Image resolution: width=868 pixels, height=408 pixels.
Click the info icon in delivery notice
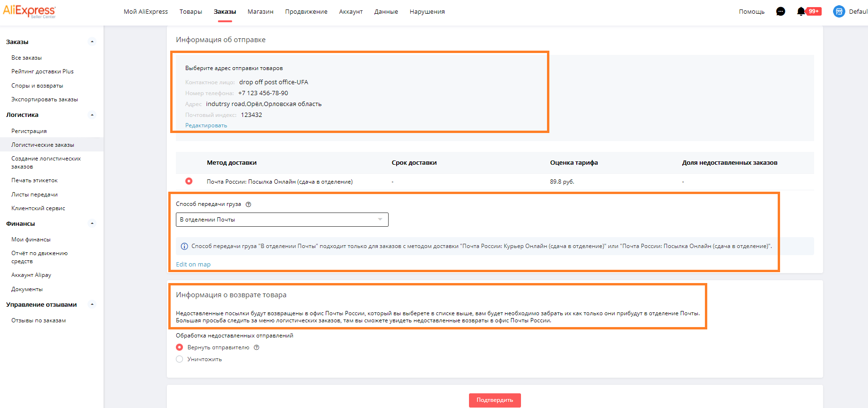pyautogui.click(x=184, y=246)
